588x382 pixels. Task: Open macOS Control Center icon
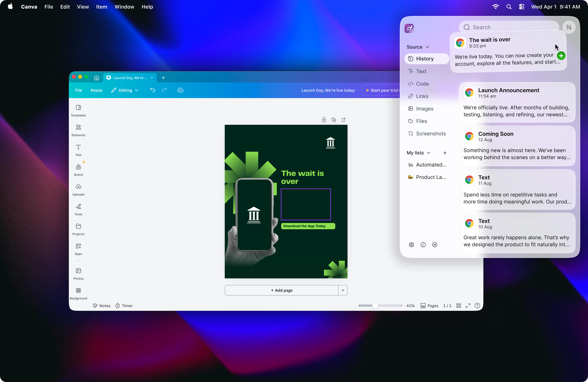pyautogui.click(x=521, y=7)
